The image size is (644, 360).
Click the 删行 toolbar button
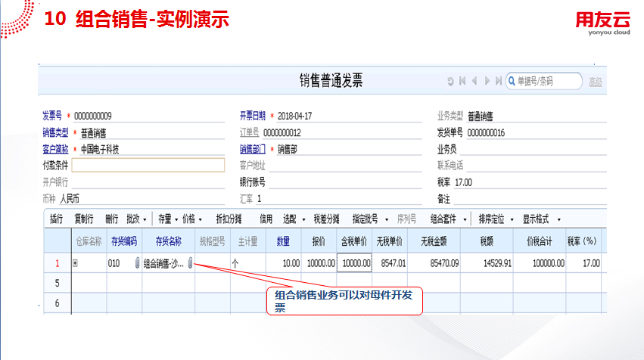[x=111, y=219]
